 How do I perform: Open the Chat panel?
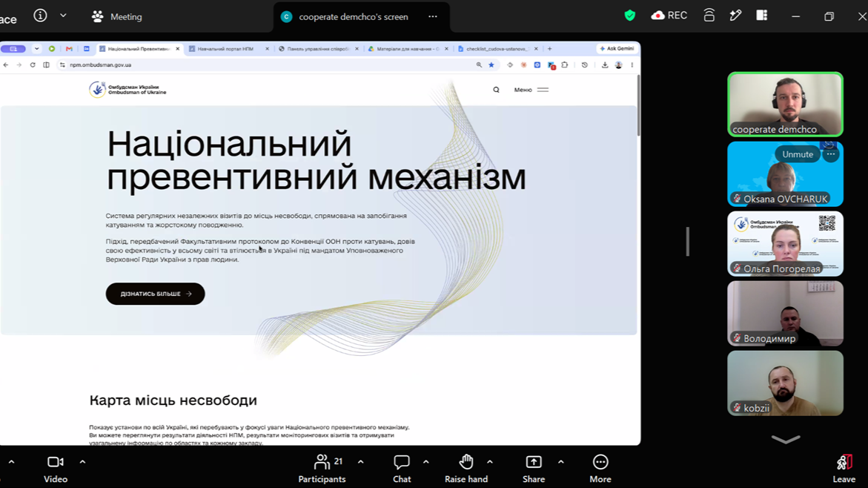coord(402,469)
